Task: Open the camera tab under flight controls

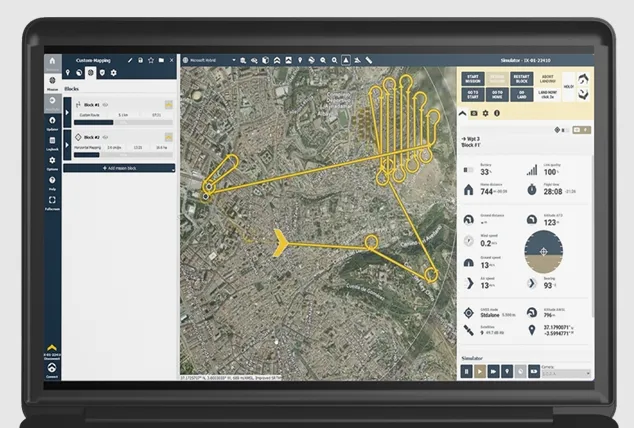Action: [474, 114]
